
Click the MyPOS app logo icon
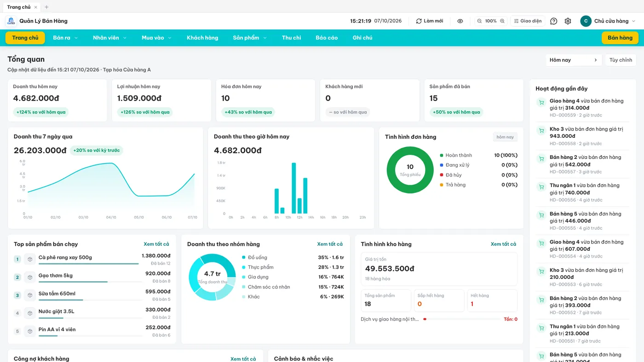tap(11, 21)
